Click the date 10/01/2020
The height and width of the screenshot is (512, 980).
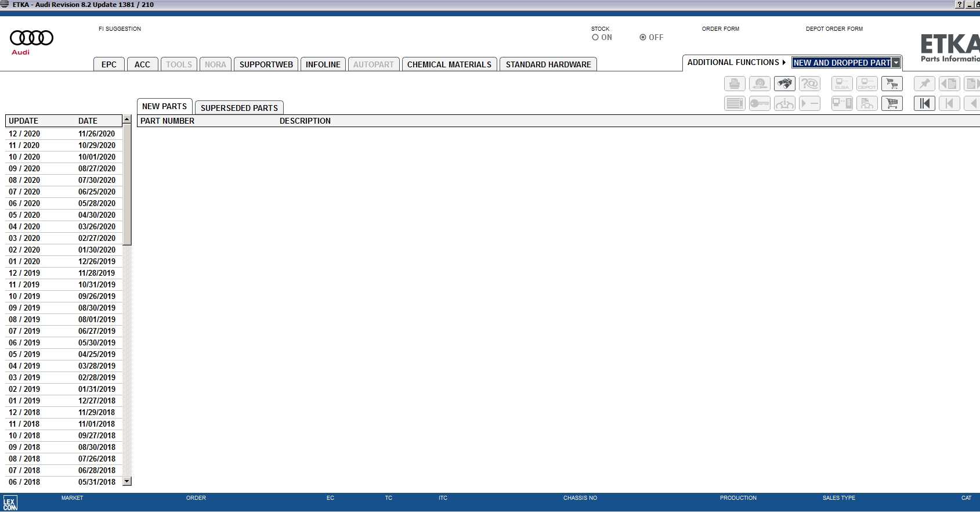97,157
